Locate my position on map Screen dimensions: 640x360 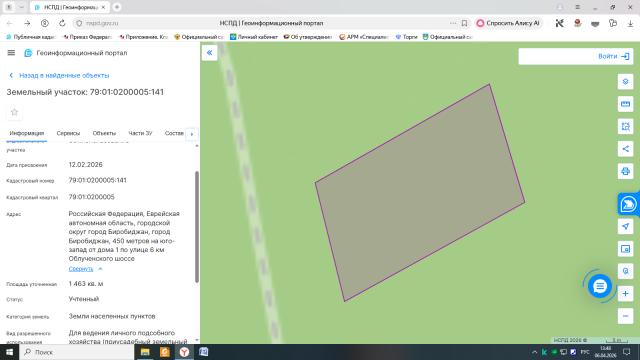[625, 227]
